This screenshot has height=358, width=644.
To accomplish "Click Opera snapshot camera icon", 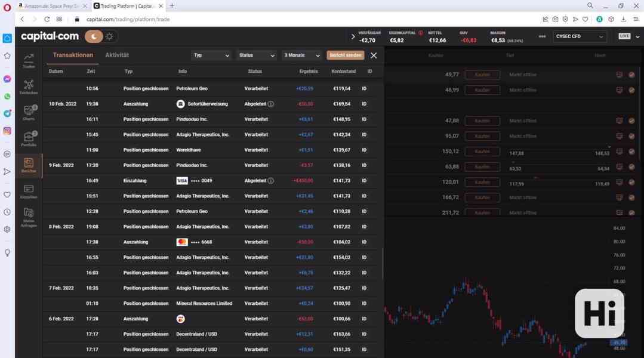I will pos(555,19).
